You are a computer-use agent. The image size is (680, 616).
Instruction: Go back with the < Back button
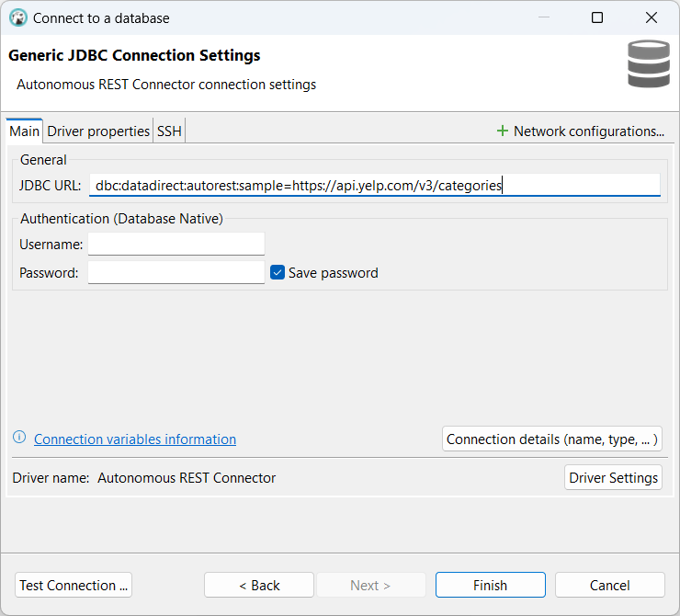click(x=259, y=586)
